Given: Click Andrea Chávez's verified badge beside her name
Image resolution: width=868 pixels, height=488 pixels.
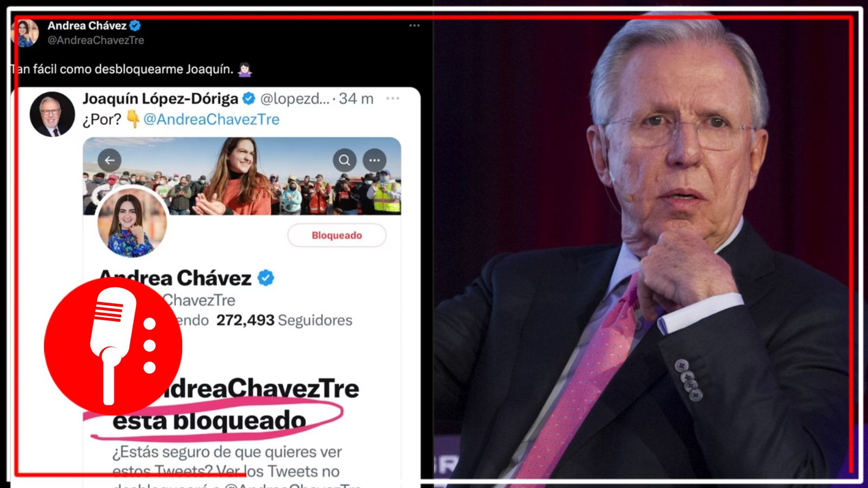Looking at the screenshot, I should point(135,25).
